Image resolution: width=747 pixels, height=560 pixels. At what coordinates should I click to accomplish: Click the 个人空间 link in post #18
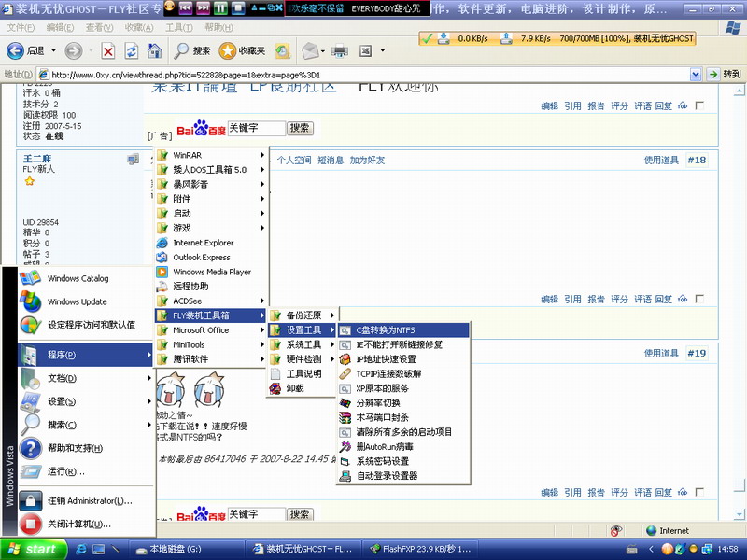click(x=294, y=160)
